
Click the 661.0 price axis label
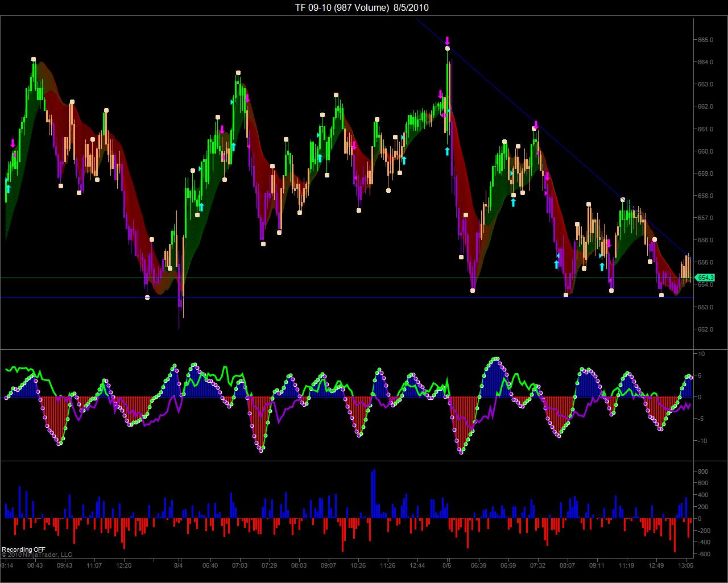point(706,129)
